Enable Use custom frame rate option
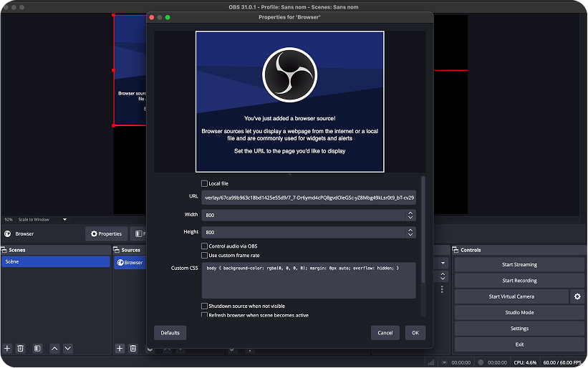The height and width of the screenshot is (368, 588). tap(205, 255)
